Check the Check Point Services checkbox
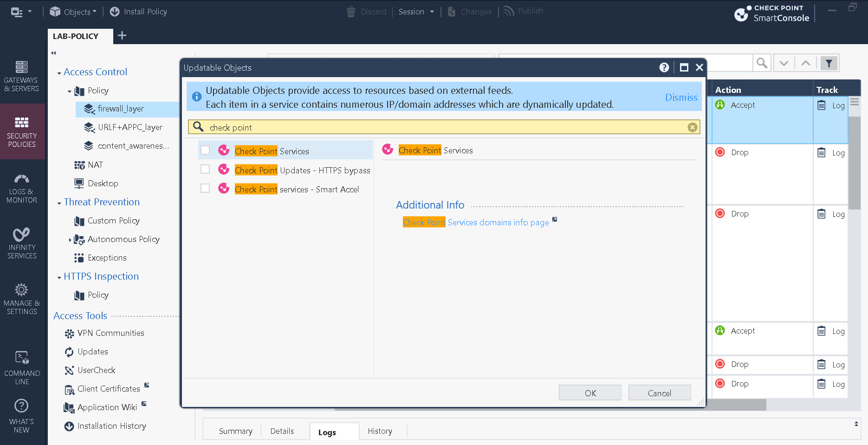Viewport: 868px width, 445px height. click(x=205, y=150)
